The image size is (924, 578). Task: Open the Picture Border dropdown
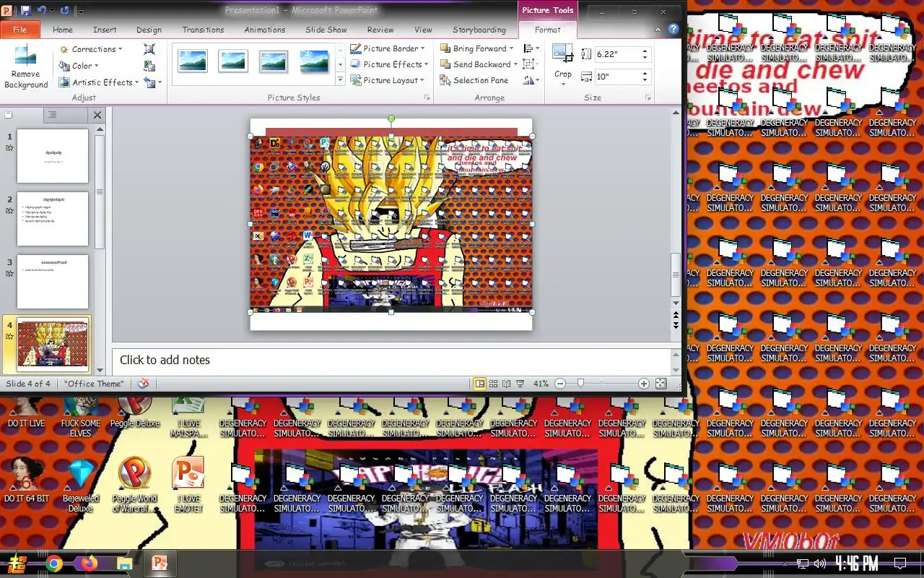[x=388, y=48]
